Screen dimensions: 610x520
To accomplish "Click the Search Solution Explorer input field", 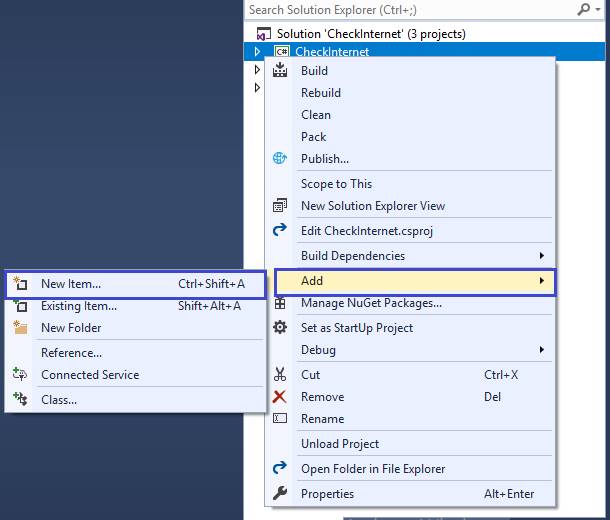I will [x=410, y=10].
